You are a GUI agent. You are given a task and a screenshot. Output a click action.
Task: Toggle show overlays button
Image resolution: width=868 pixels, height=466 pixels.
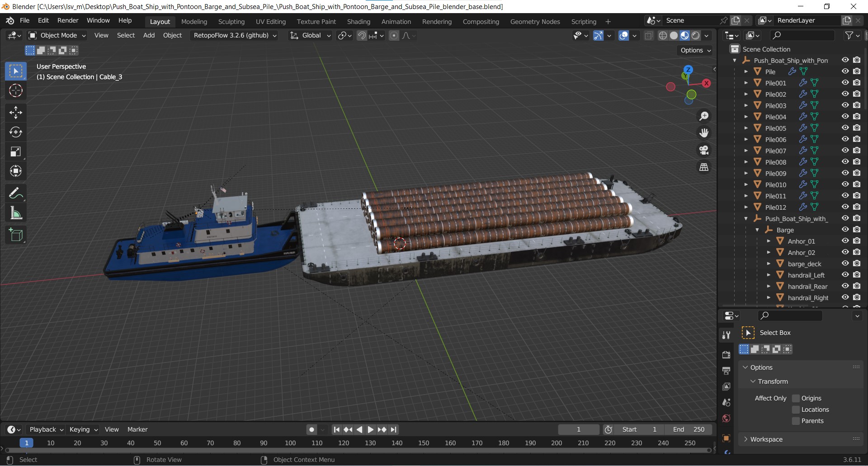click(x=624, y=35)
